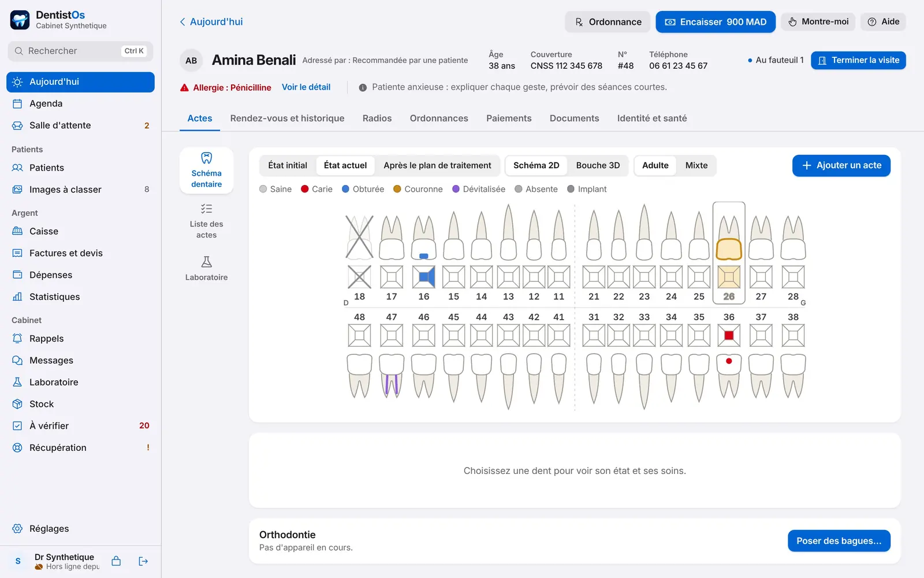Click the Rechercher search field
This screenshot has height=578, width=924.
tap(80, 51)
